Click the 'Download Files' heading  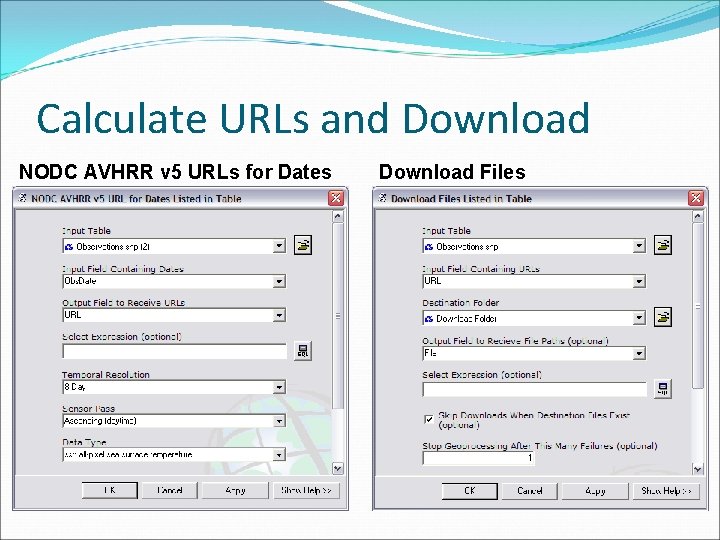(452, 172)
